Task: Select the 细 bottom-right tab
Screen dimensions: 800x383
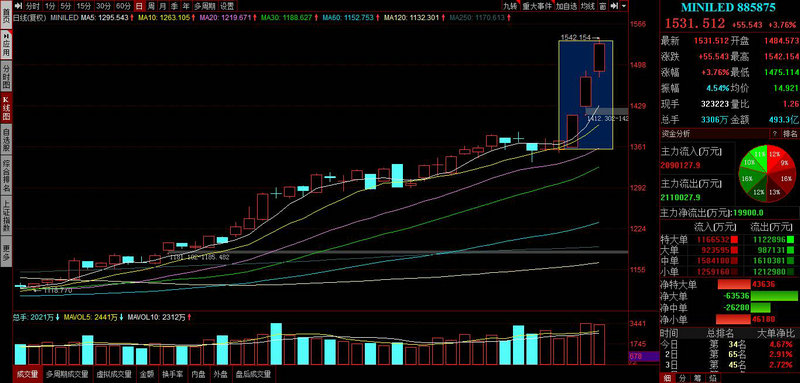Action: [x=667, y=378]
